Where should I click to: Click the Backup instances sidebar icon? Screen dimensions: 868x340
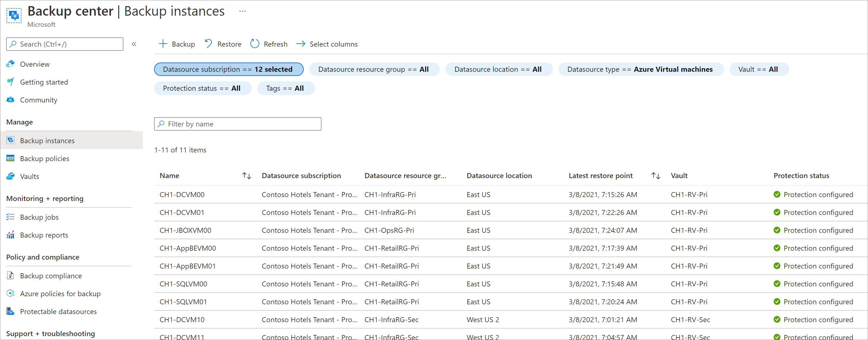point(11,140)
